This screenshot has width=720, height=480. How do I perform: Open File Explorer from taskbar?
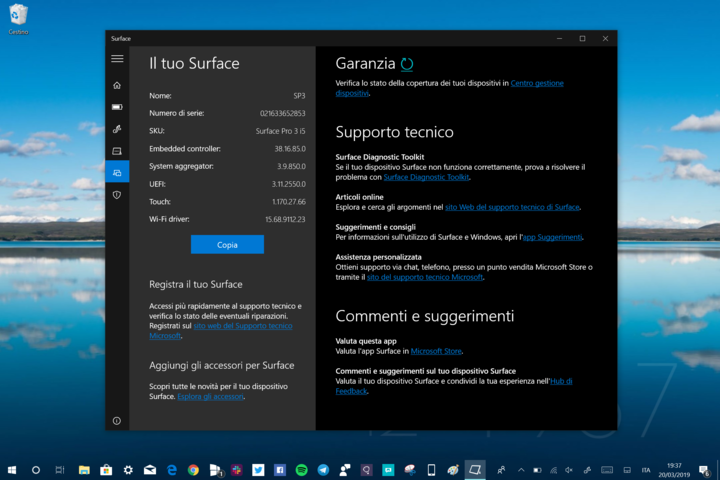point(84,470)
